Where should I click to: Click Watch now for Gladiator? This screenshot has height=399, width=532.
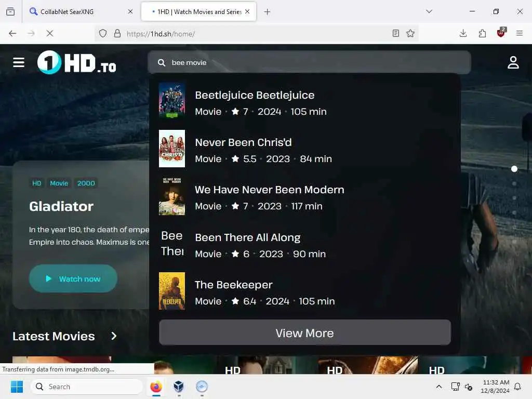pos(73,278)
